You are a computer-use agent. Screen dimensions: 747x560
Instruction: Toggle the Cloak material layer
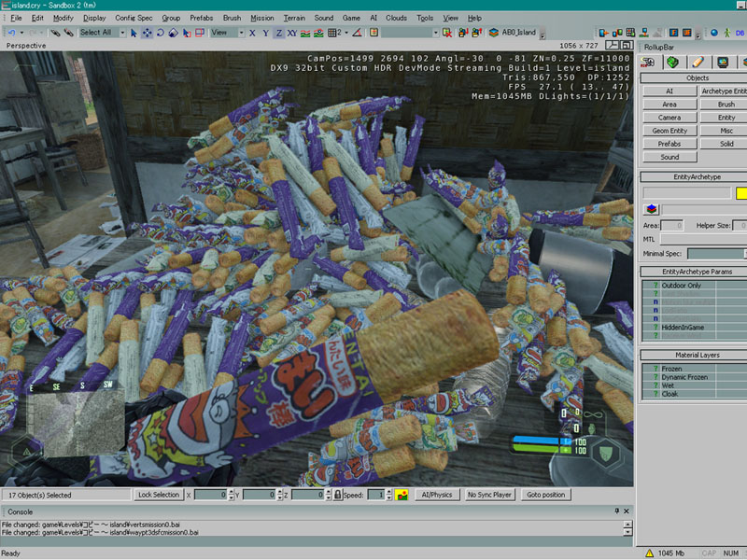(x=695, y=394)
